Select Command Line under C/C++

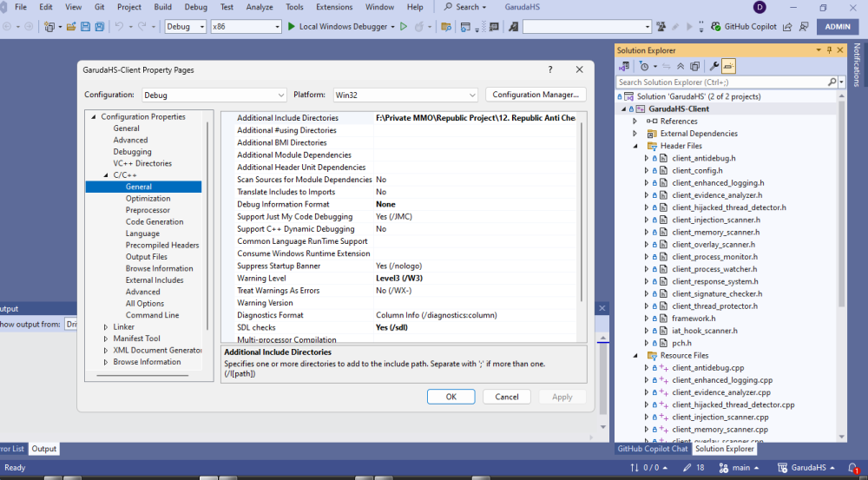[x=152, y=316]
